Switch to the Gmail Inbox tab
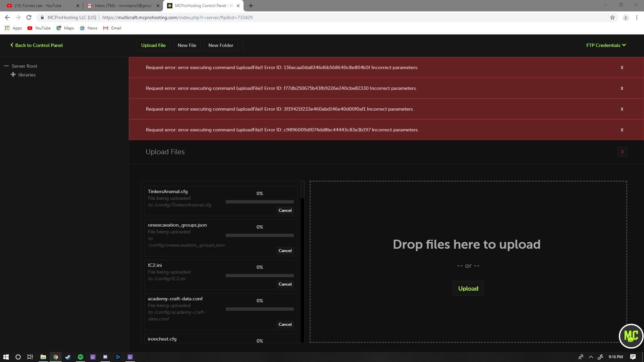The image size is (644, 362). click(x=123, y=6)
